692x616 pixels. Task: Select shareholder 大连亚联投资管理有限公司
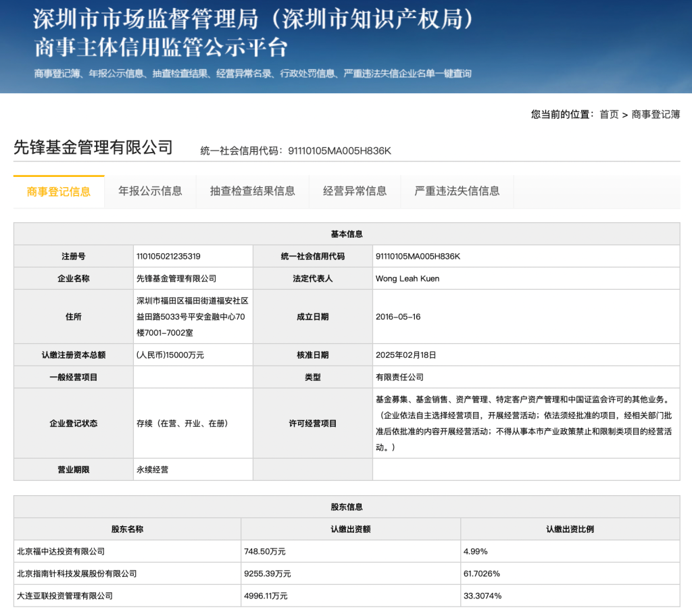(x=65, y=596)
